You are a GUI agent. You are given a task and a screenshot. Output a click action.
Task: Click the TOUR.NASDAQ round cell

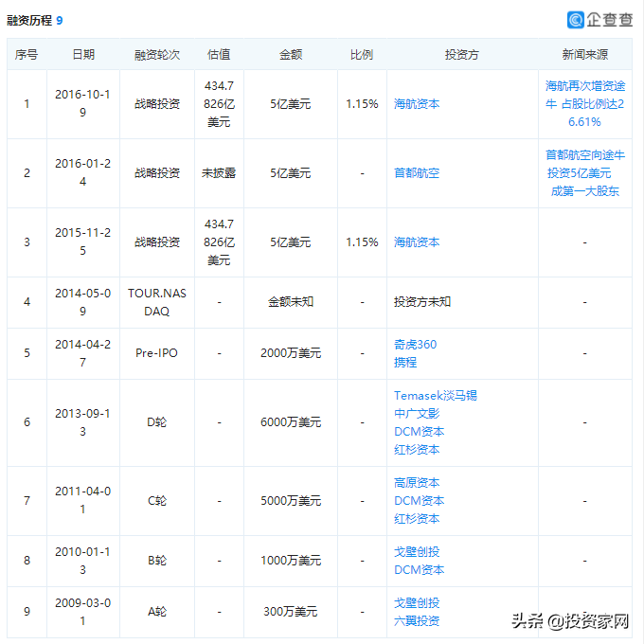(157, 302)
